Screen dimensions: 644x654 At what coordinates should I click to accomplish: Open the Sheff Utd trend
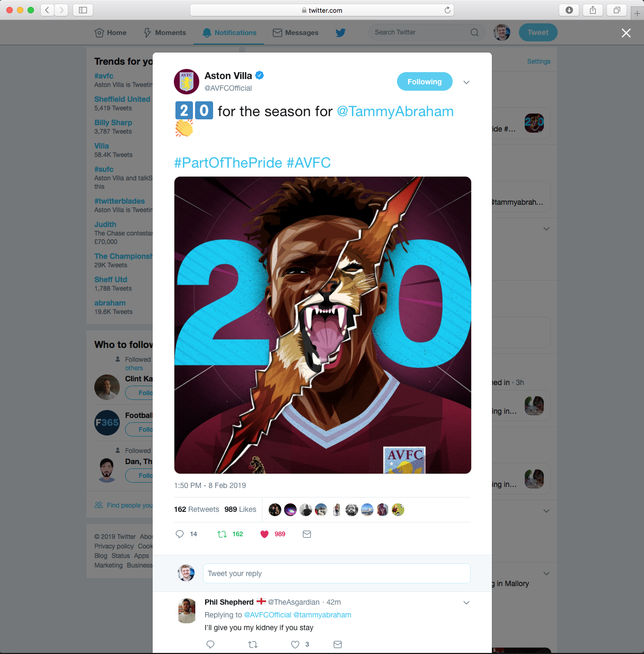pyautogui.click(x=111, y=280)
